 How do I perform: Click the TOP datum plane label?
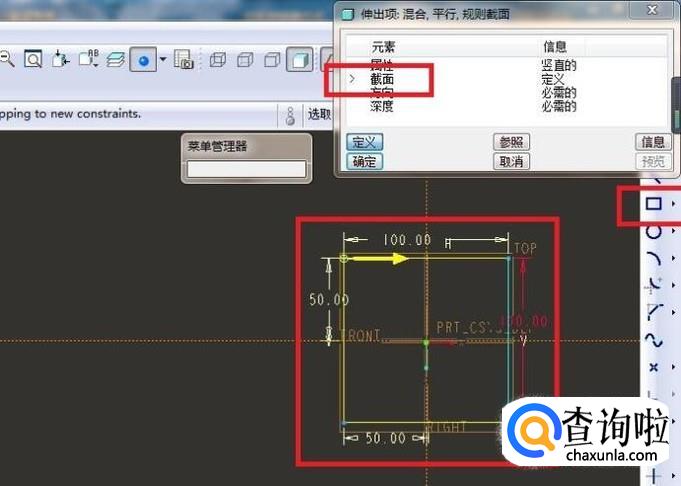point(526,248)
